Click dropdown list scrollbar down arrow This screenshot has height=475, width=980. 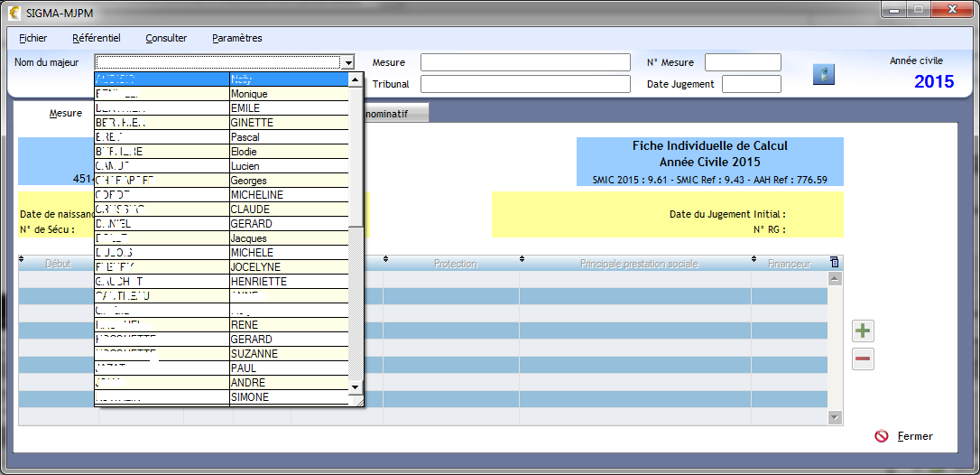tap(356, 387)
